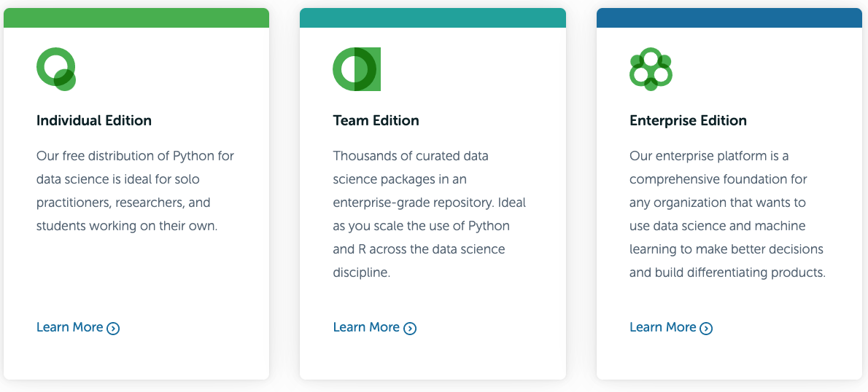Click the arrow circle beside Individual Edition Learn More

[x=113, y=329]
